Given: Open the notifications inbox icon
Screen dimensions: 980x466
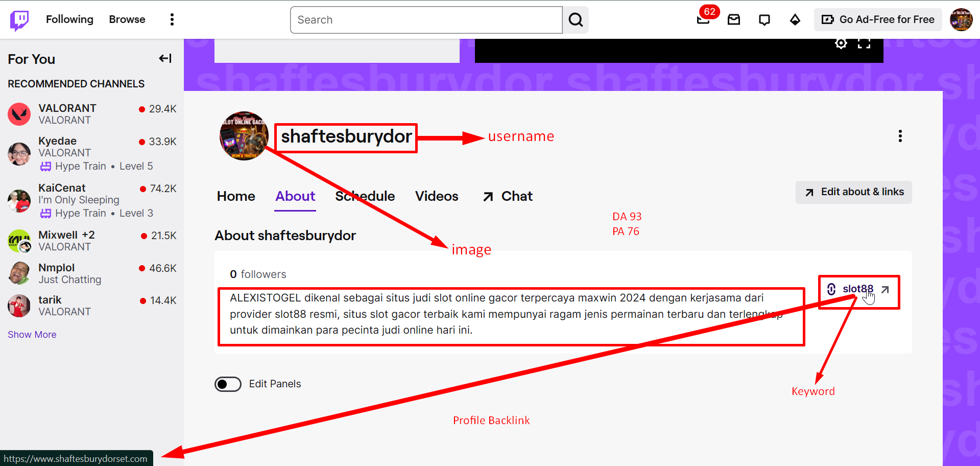Looking at the screenshot, I should [x=734, y=19].
